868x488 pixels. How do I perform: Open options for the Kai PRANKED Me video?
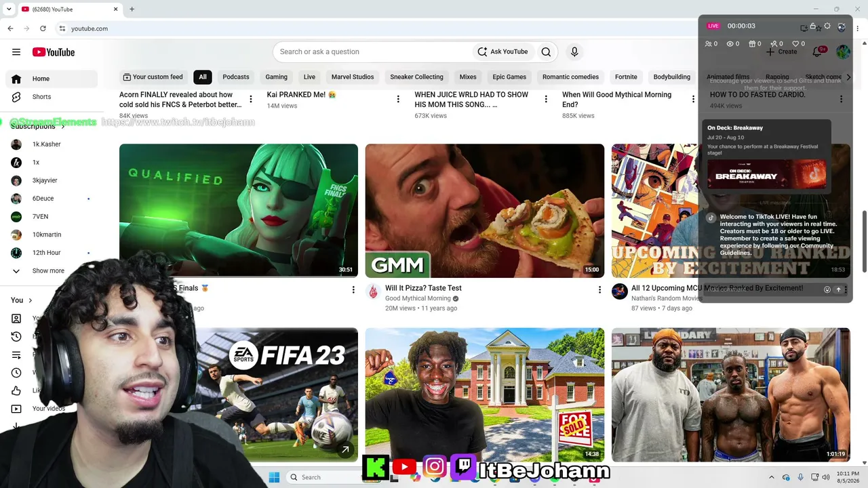[x=398, y=99]
